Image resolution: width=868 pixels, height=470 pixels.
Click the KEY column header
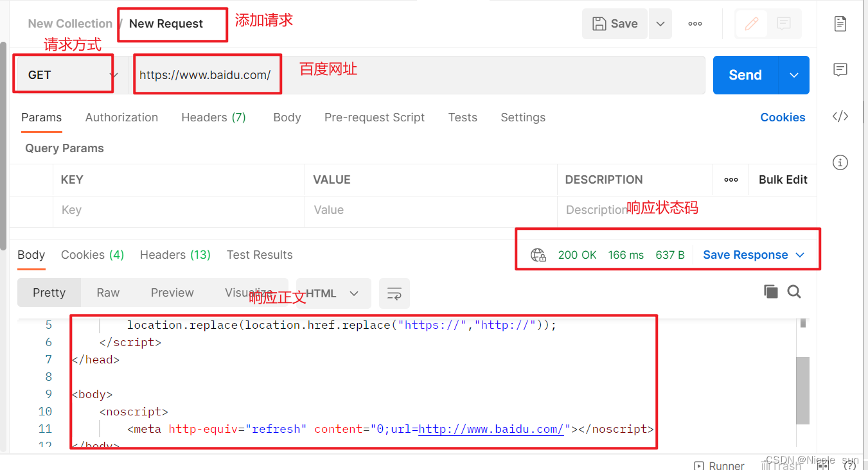72,180
